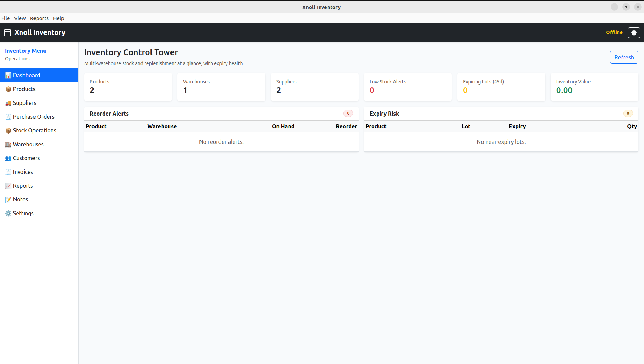
Task: Open the Reports menu in menu bar
Action: coord(39,18)
